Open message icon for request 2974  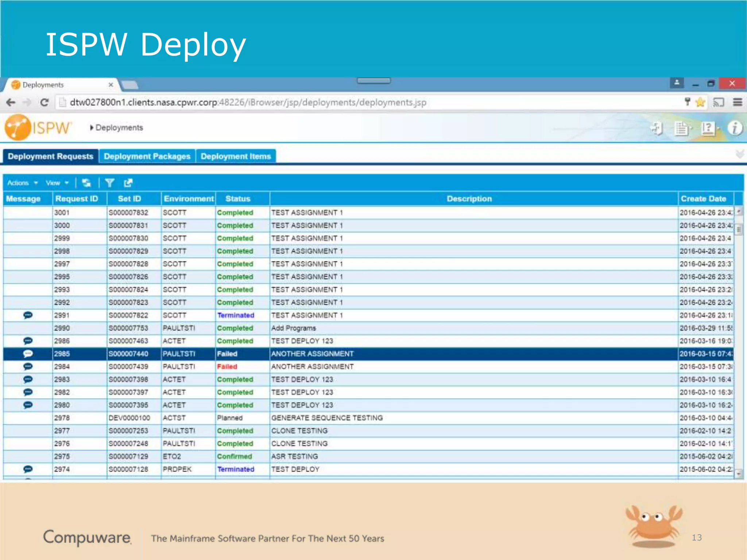(x=28, y=469)
